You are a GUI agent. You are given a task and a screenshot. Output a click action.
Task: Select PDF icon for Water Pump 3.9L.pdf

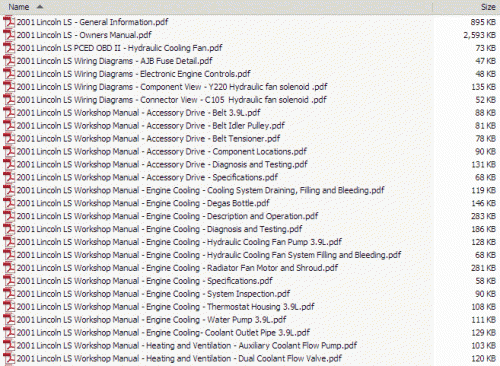(x=9, y=320)
